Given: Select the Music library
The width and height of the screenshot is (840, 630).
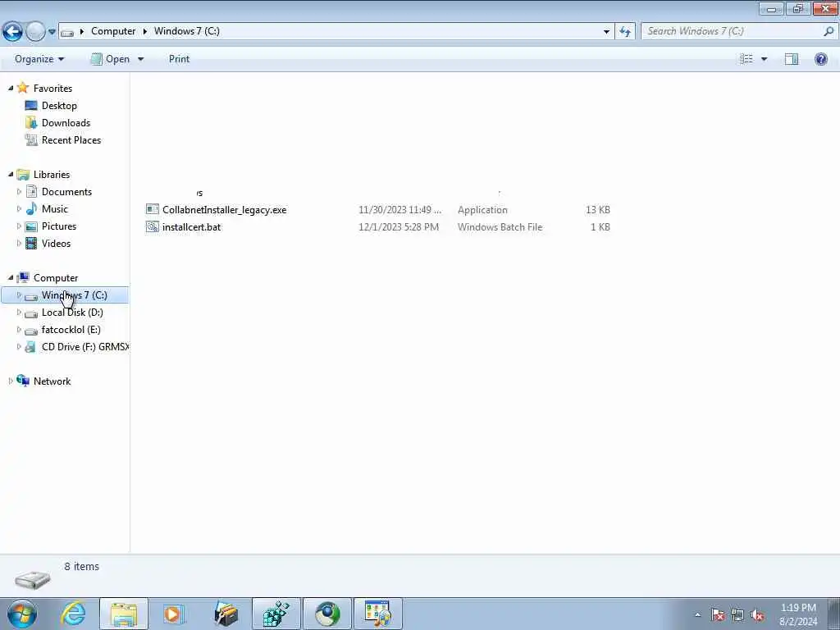Looking at the screenshot, I should pyautogui.click(x=55, y=209).
